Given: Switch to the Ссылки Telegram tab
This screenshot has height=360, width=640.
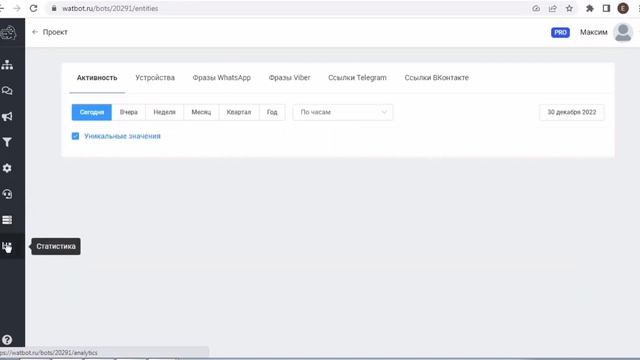Looking at the screenshot, I should (x=357, y=78).
